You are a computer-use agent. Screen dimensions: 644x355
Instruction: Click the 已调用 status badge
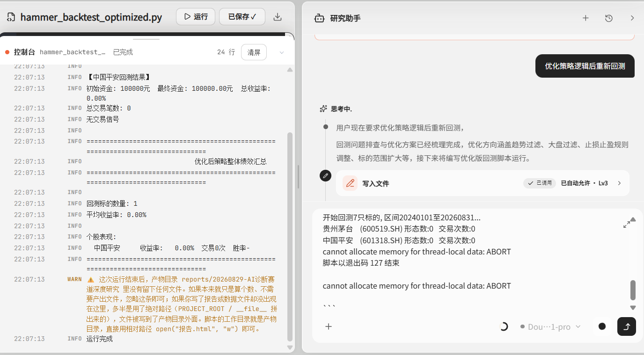pos(540,183)
